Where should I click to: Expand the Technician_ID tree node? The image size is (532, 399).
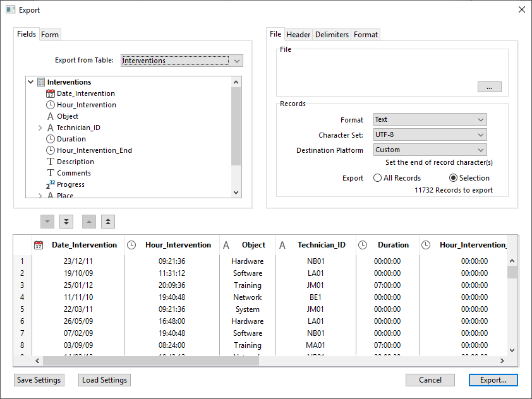click(x=41, y=128)
